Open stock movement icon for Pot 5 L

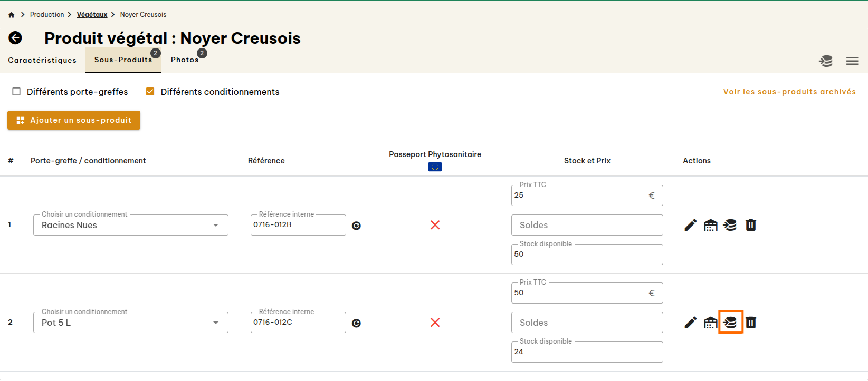(731, 322)
